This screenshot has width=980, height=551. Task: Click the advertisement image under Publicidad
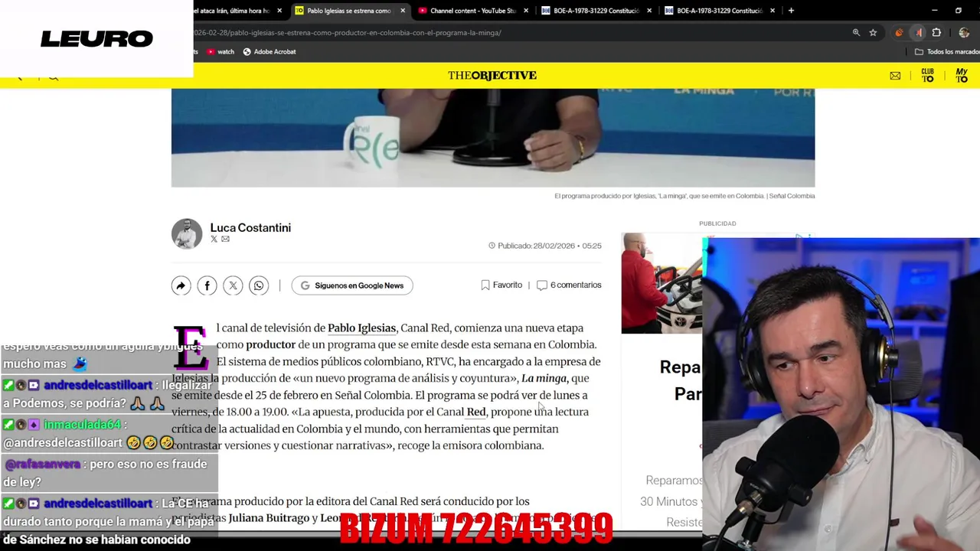(661, 283)
